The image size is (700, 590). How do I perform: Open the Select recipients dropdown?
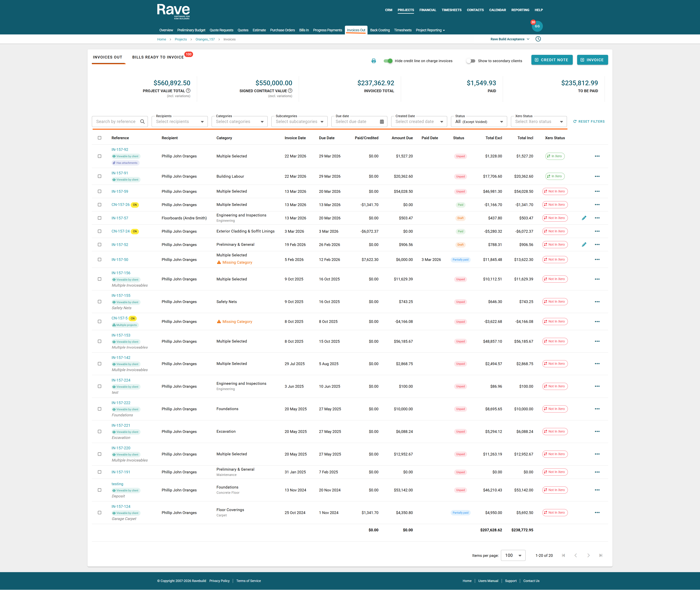tap(179, 122)
